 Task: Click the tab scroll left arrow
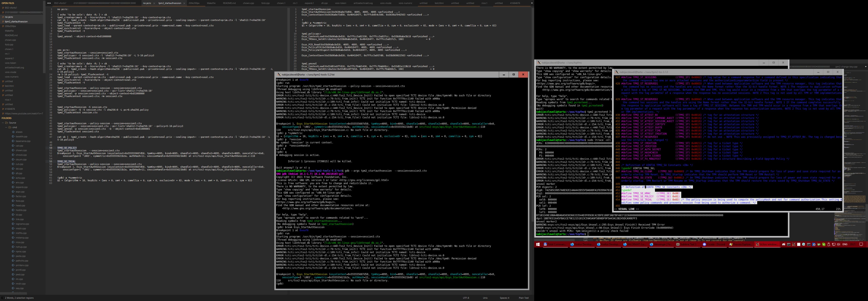pyautogui.click(x=48, y=3)
